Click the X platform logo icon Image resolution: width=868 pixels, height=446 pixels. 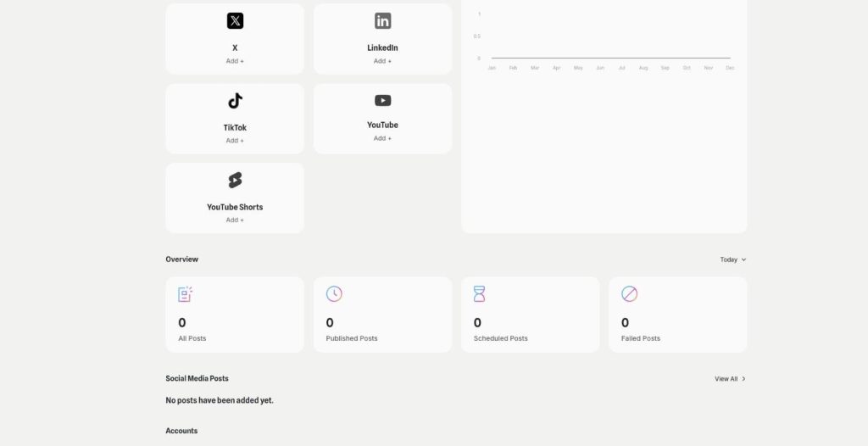click(x=235, y=21)
